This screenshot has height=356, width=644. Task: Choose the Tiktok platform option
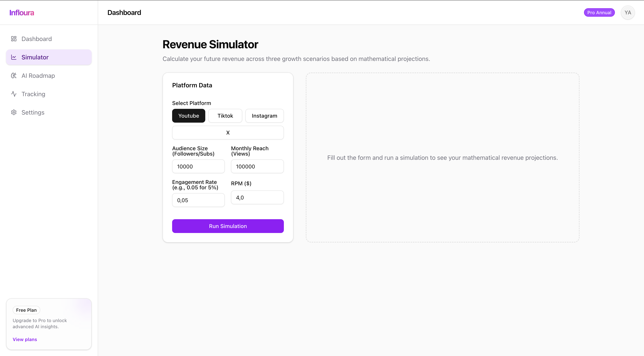(x=225, y=116)
